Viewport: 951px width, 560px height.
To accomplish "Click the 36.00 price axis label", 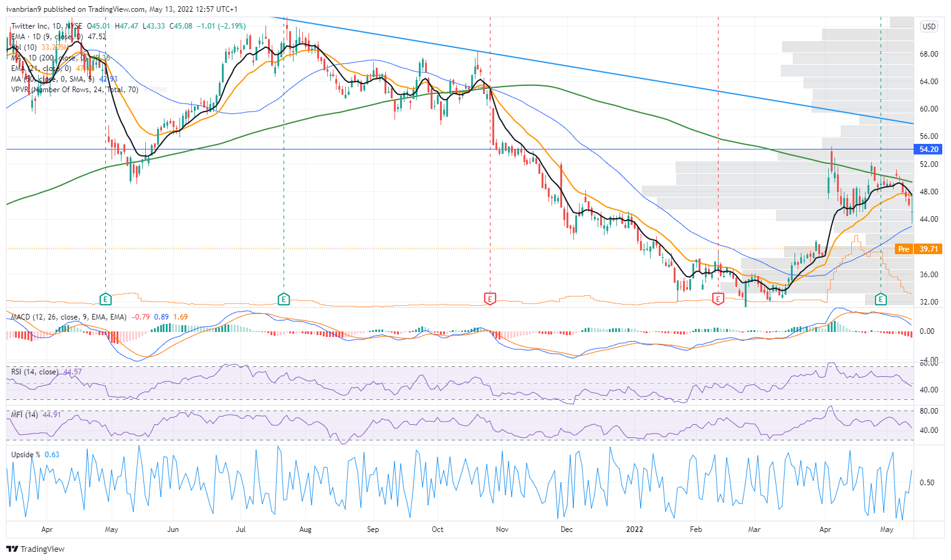I will (x=929, y=275).
